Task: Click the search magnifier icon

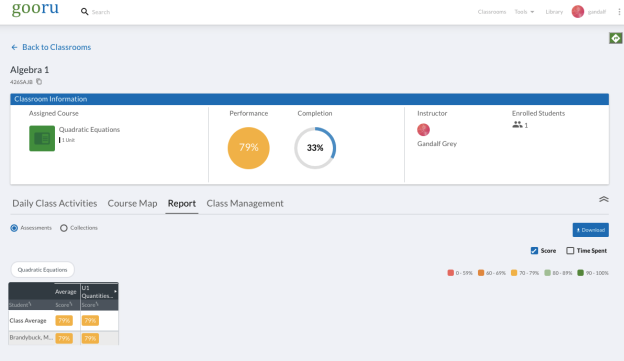Action: coord(84,12)
